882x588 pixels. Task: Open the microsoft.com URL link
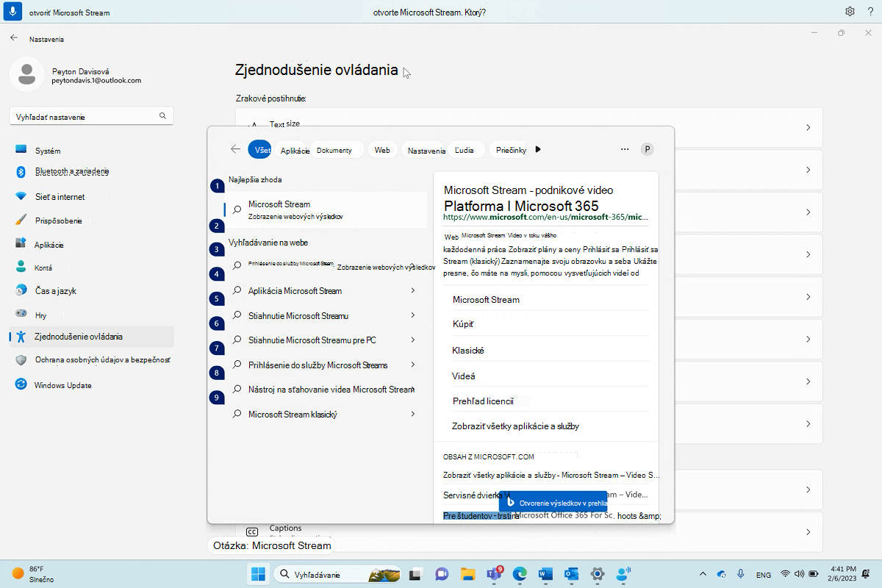click(546, 218)
